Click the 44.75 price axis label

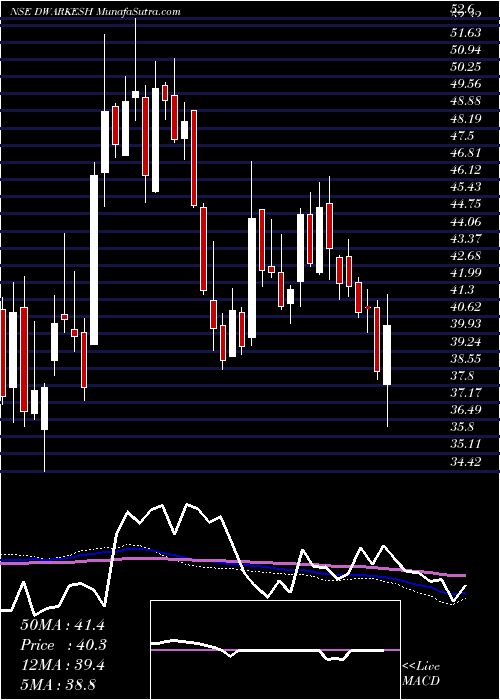pos(466,204)
